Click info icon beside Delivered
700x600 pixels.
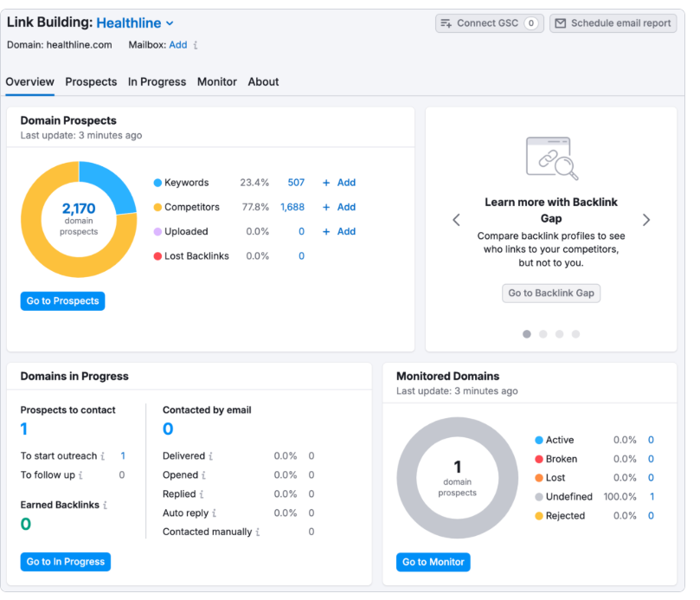point(211,456)
